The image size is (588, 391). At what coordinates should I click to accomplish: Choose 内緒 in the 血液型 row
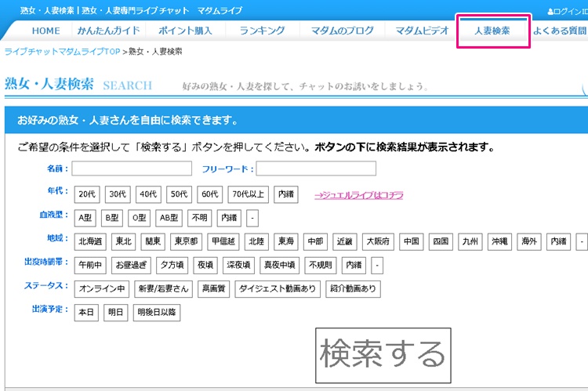(x=229, y=218)
